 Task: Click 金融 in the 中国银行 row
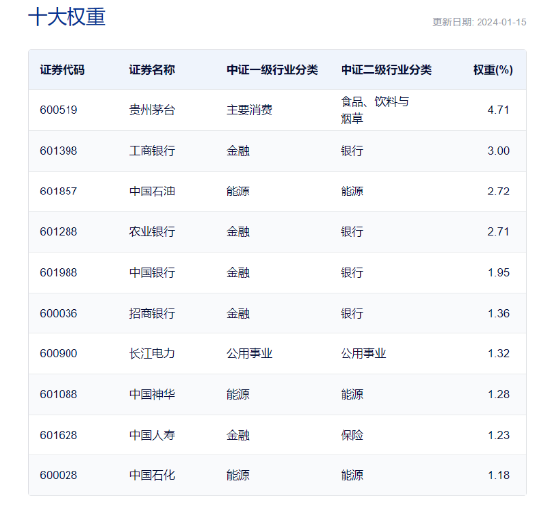tap(238, 273)
